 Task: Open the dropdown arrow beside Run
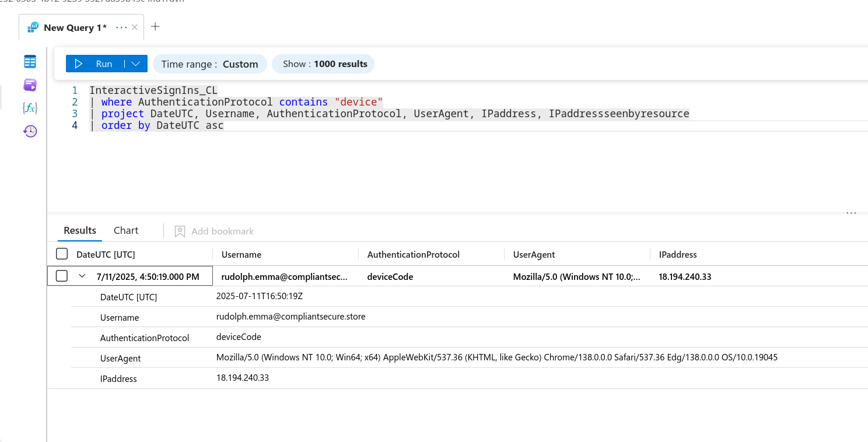coord(135,64)
